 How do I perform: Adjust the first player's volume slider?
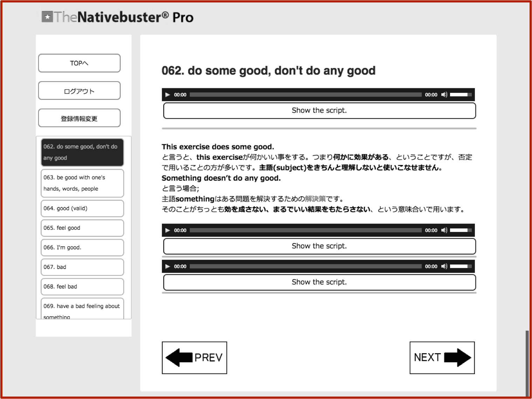461,95
